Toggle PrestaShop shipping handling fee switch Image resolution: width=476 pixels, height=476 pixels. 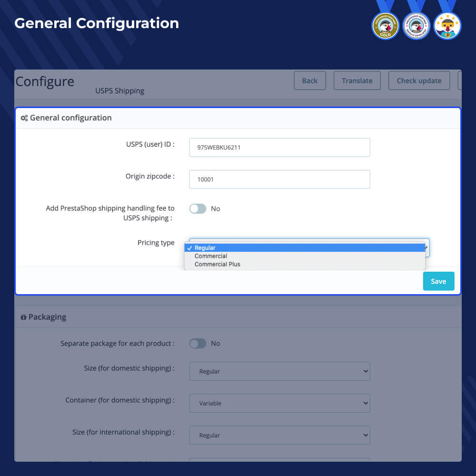click(198, 208)
